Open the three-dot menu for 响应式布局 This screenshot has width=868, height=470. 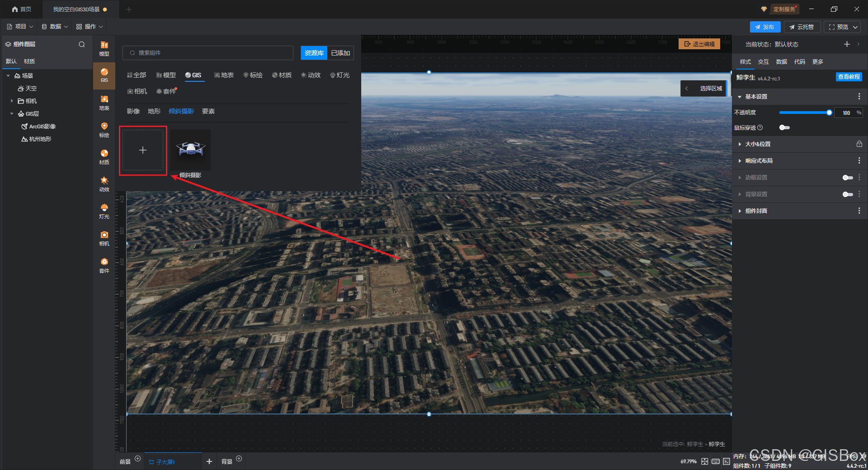coord(859,160)
